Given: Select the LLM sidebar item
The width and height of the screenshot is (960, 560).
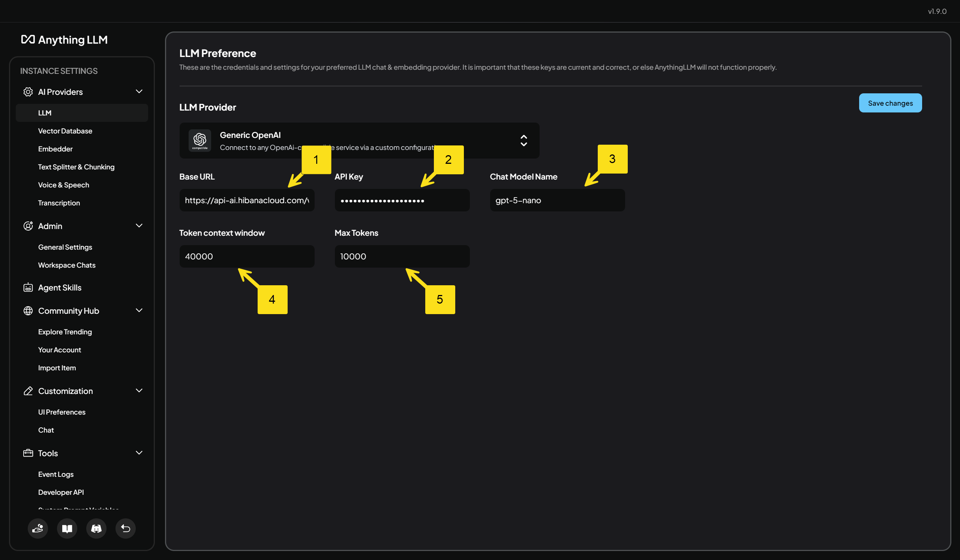Looking at the screenshot, I should (82, 113).
